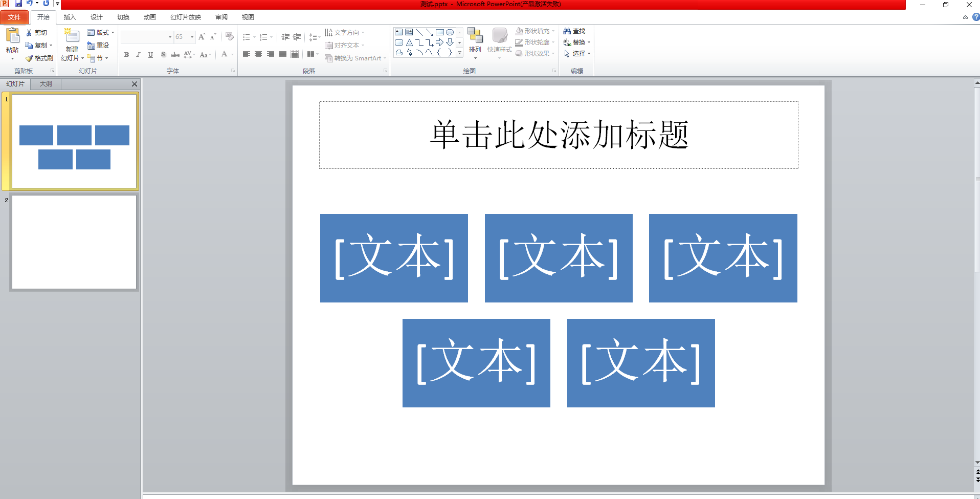Toggle Underline formatting

point(150,54)
